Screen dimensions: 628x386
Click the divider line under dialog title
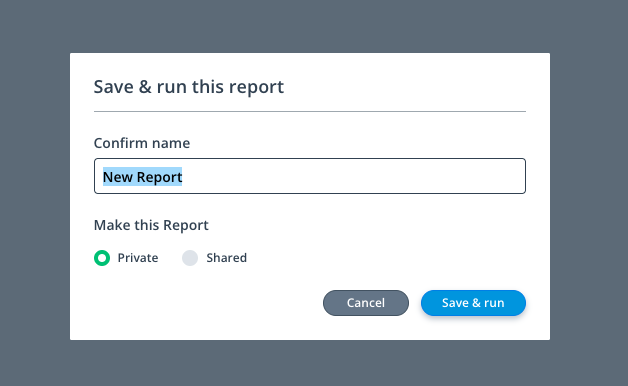point(310,111)
